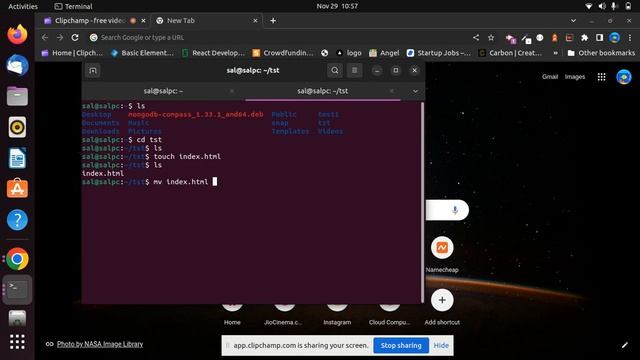
Task: Show Applications grid in dock
Action: click(x=17, y=342)
